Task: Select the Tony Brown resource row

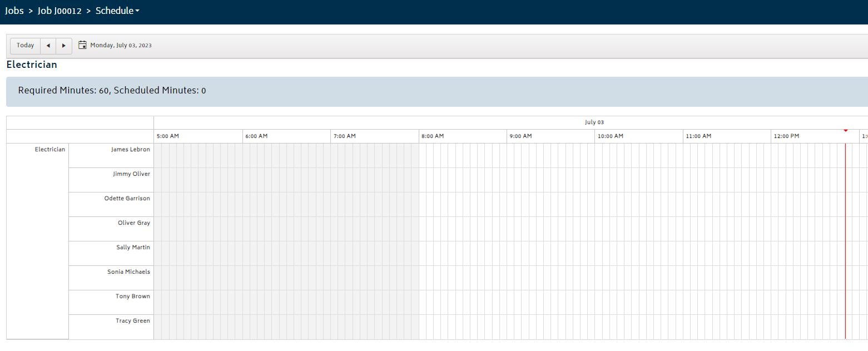Action: tap(111, 302)
